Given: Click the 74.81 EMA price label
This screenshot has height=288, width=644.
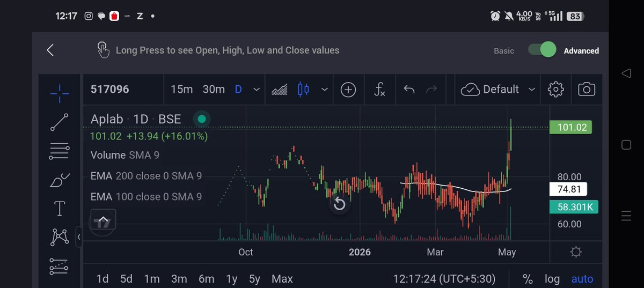Looking at the screenshot, I should (x=569, y=189).
